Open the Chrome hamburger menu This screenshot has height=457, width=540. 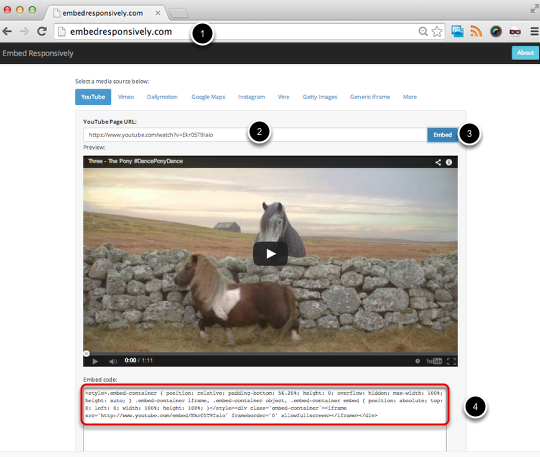click(534, 32)
